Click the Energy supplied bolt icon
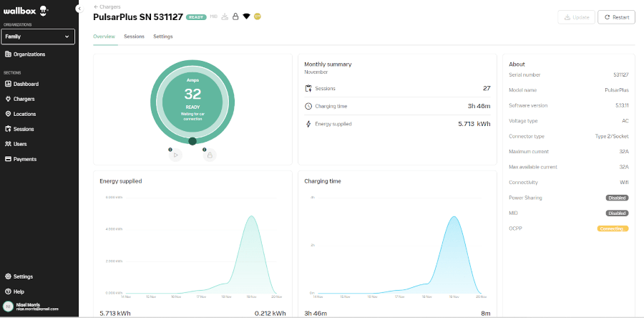The height and width of the screenshot is (318, 644). click(x=308, y=124)
